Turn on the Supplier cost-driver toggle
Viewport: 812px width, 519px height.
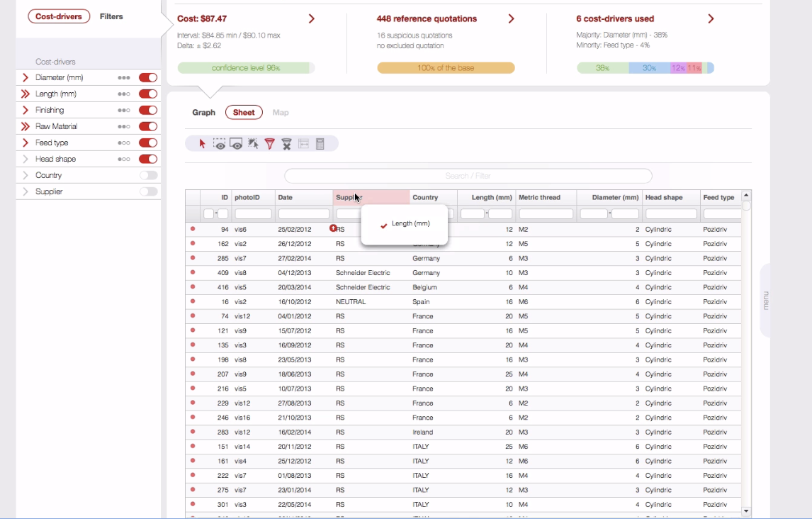pyautogui.click(x=148, y=191)
